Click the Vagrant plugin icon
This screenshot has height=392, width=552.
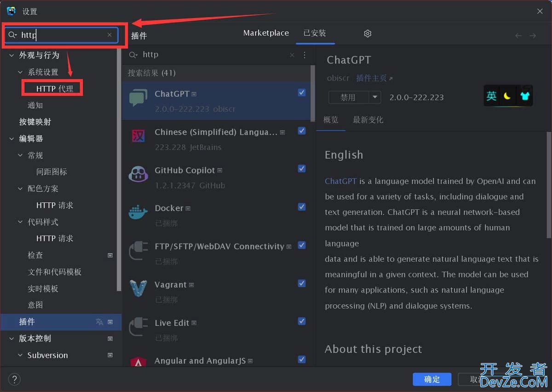click(138, 289)
